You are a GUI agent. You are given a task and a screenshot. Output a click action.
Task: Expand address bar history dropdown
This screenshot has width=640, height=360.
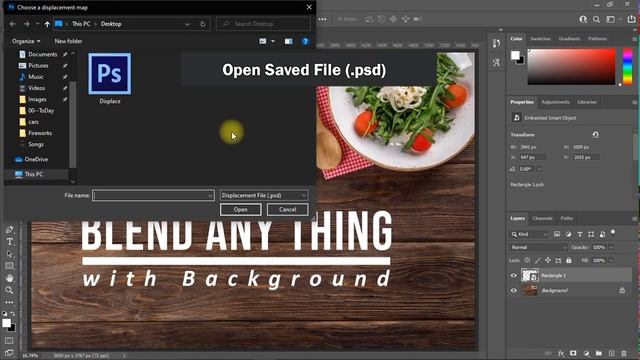click(x=187, y=24)
